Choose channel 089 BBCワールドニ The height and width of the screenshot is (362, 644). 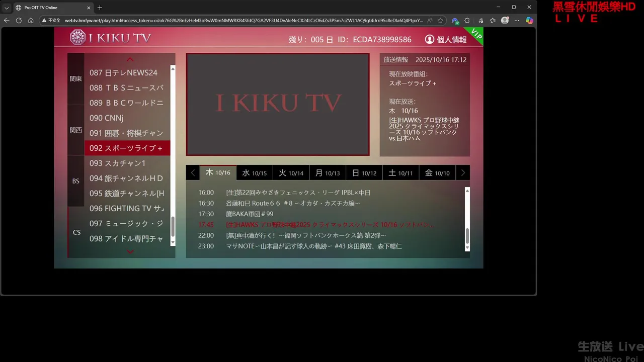pos(127,103)
